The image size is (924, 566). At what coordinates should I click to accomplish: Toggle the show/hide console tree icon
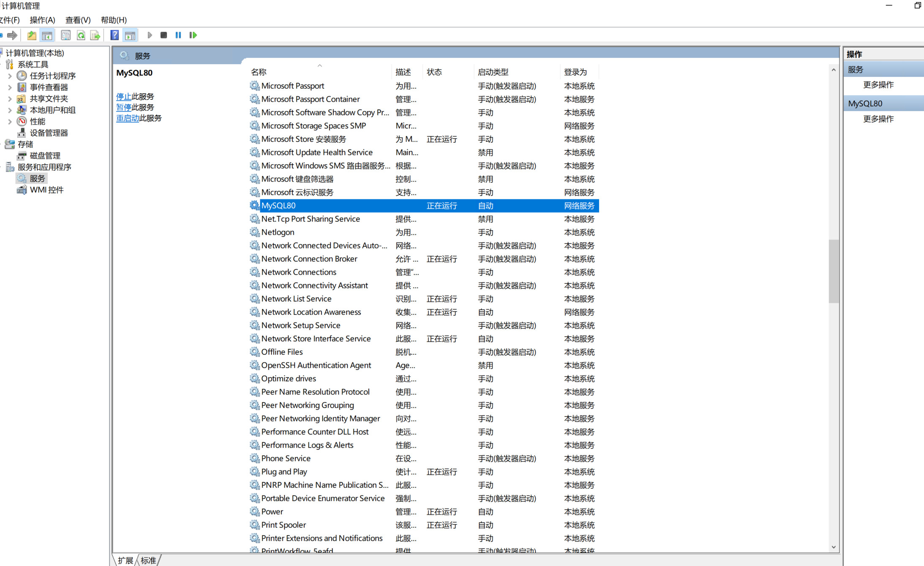click(x=47, y=35)
